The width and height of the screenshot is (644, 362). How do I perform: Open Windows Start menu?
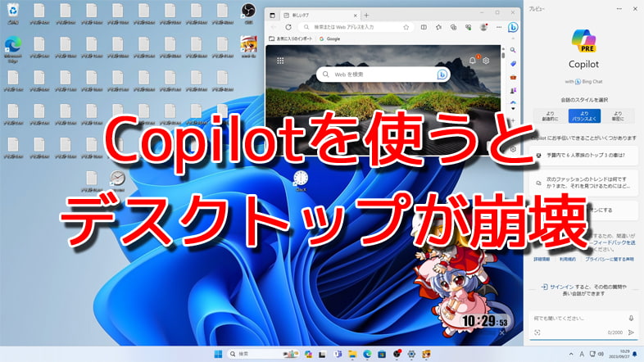pyautogui.click(x=218, y=354)
